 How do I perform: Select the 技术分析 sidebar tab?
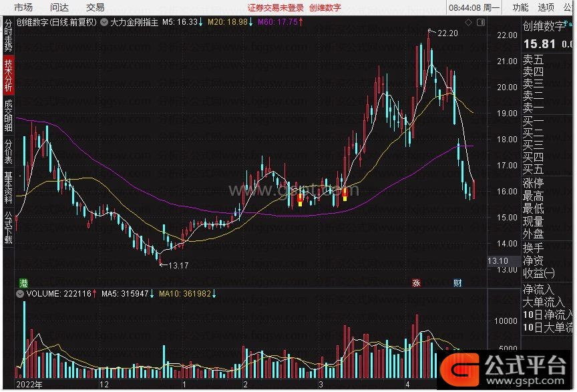pyautogui.click(x=8, y=75)
